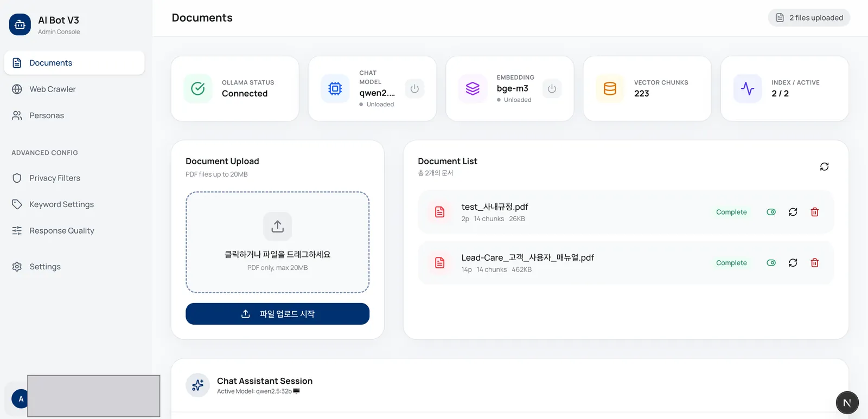This screenshot has height=419, width=868.
Task: Go to Web Crawler page
Action: [74, 89]
